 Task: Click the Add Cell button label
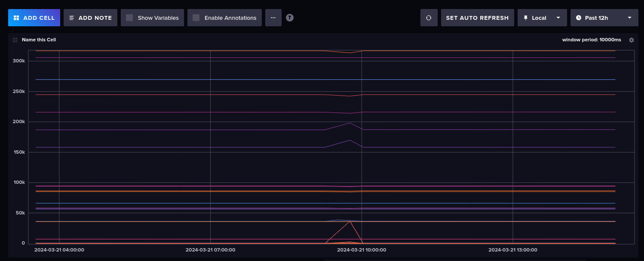tap(39, 18)
